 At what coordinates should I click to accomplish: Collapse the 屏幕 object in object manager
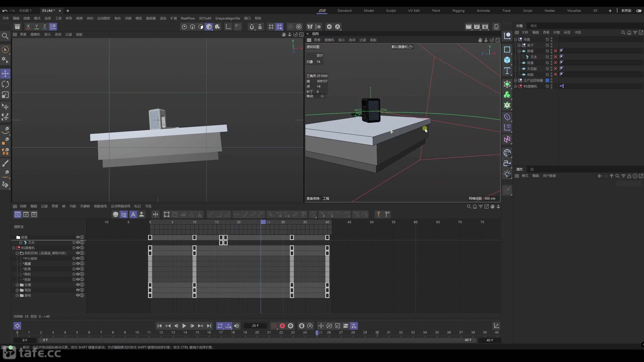coord(519,51)
